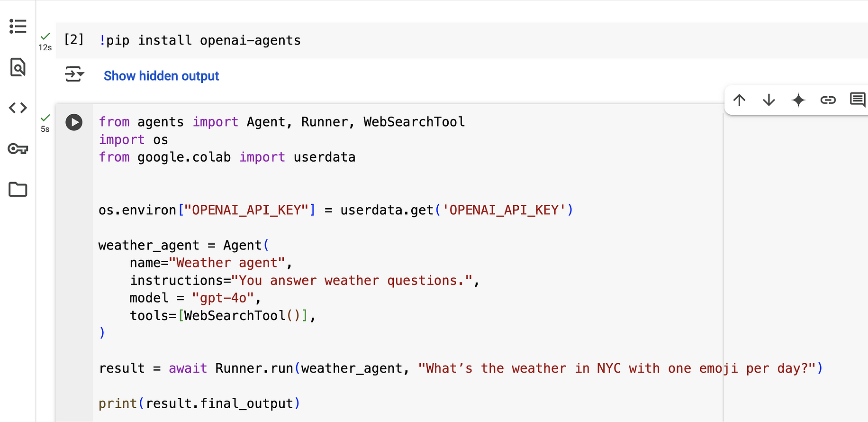The width and height of the screenshot is (868, 422).
Task: Click the 5s execution status checkmark
Action: 45,118
